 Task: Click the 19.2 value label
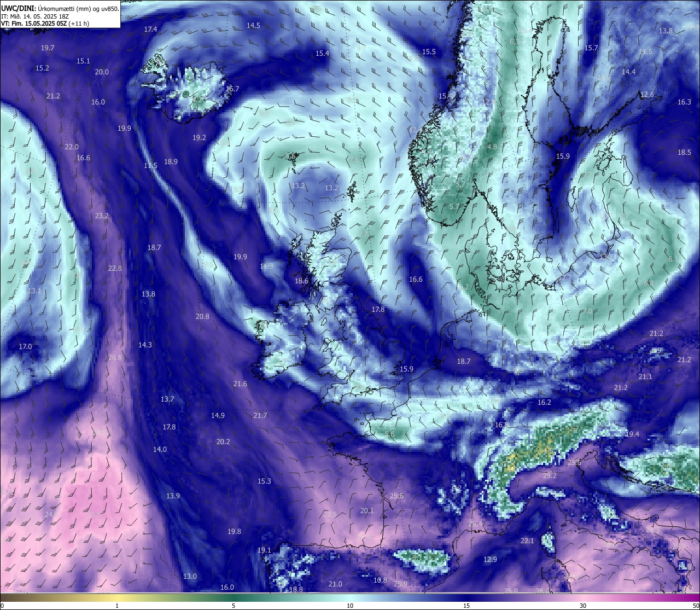(199, 138)
